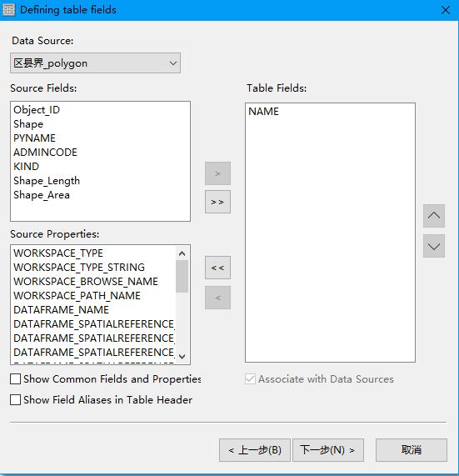The width and height of the screenshot is (459, 476).
Task: Open the Data Source dropdown
Action: click(95, 63)
